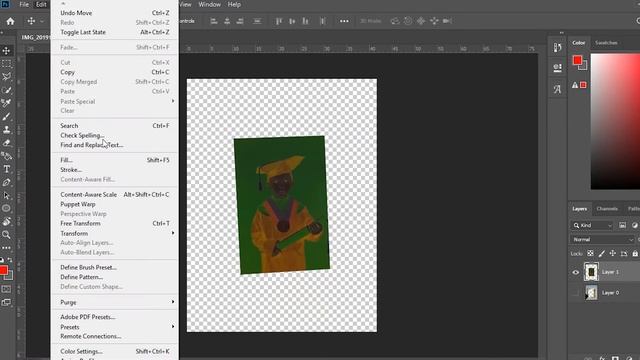The height and width of the screenshot is (360, 640).
Task: Select the Ellipse shape tool
Action: tap(6, 209)
